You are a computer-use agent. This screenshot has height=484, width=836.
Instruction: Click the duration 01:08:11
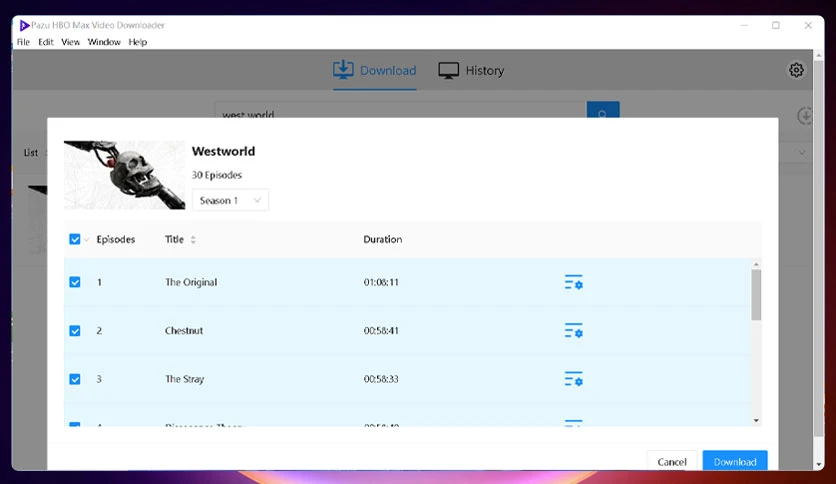pos(381,282)
